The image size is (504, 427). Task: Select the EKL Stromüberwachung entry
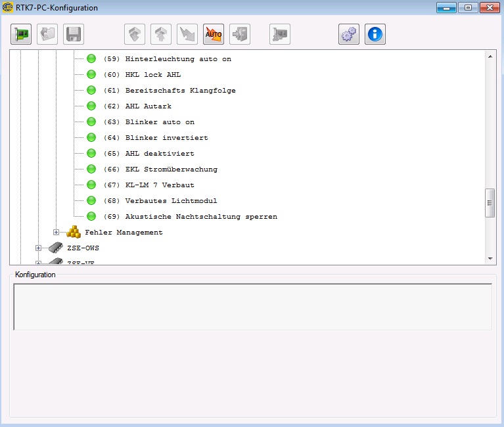pos(171,169)
